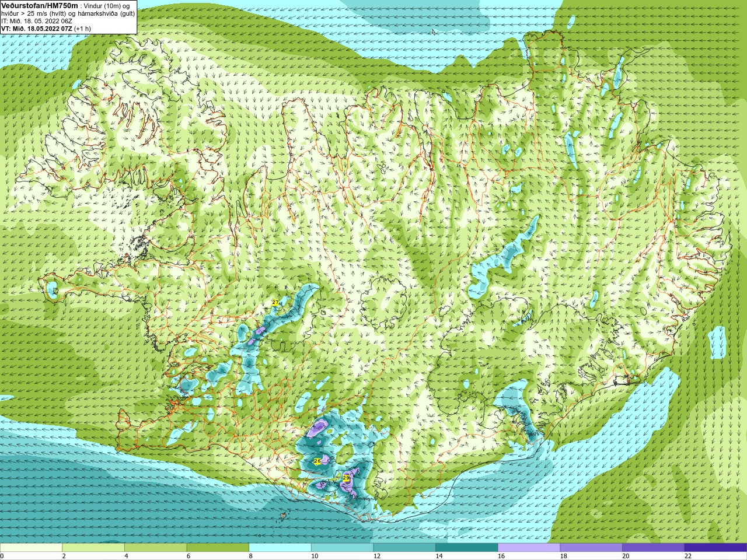Select the green 4–6 legend swatch
The width and height of the screenshot is (747, 560).
[x=155, y=548]
